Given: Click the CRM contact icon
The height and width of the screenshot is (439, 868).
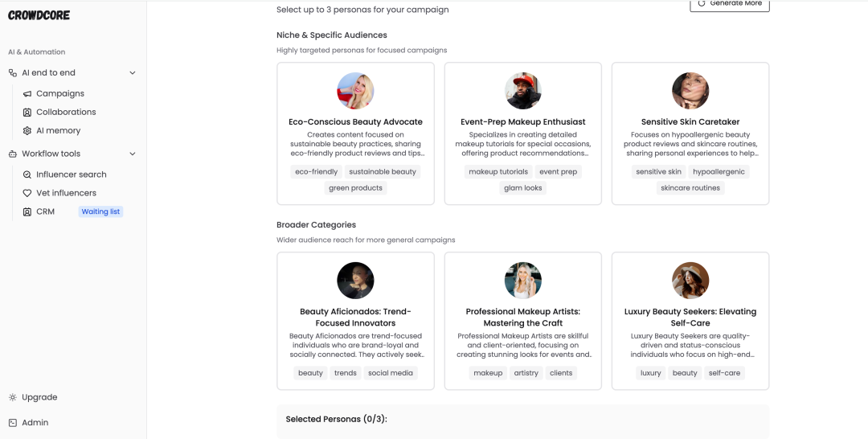Looking at the screenshot, I should pos(27,212).
